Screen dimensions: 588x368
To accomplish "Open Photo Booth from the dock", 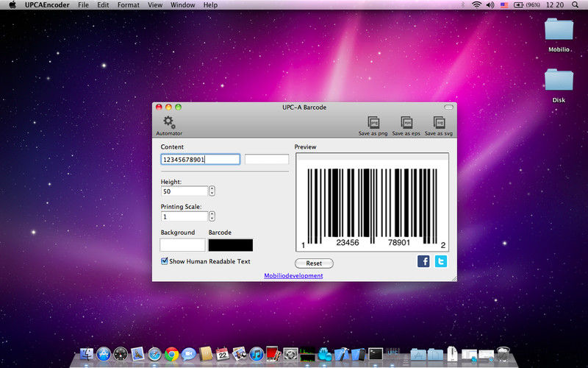I will coord(273,354).
